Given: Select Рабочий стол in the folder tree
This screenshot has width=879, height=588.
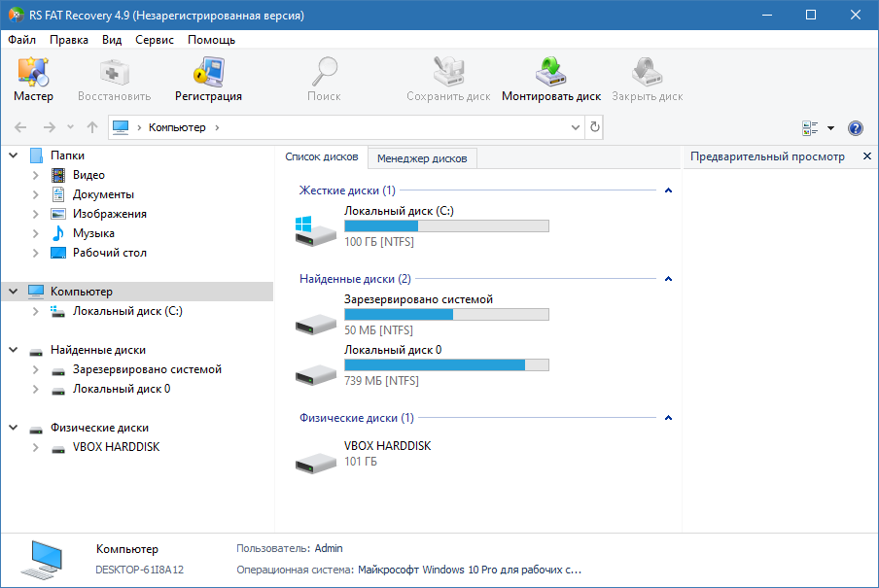Looking at the screenshot, I should [x=109, y=253].
